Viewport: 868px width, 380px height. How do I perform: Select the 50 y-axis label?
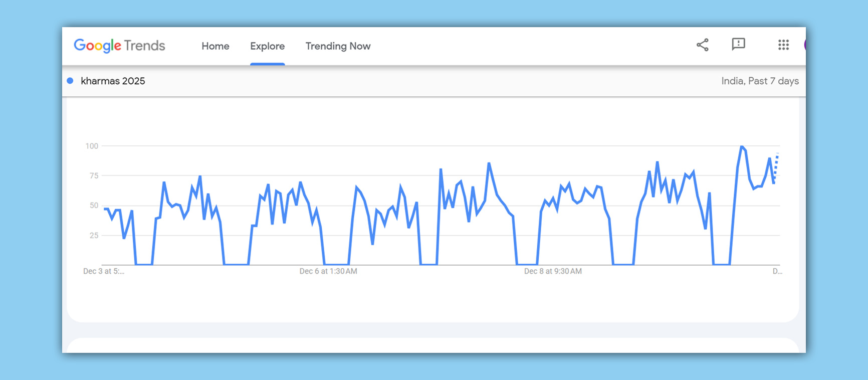tap(94, 206)
